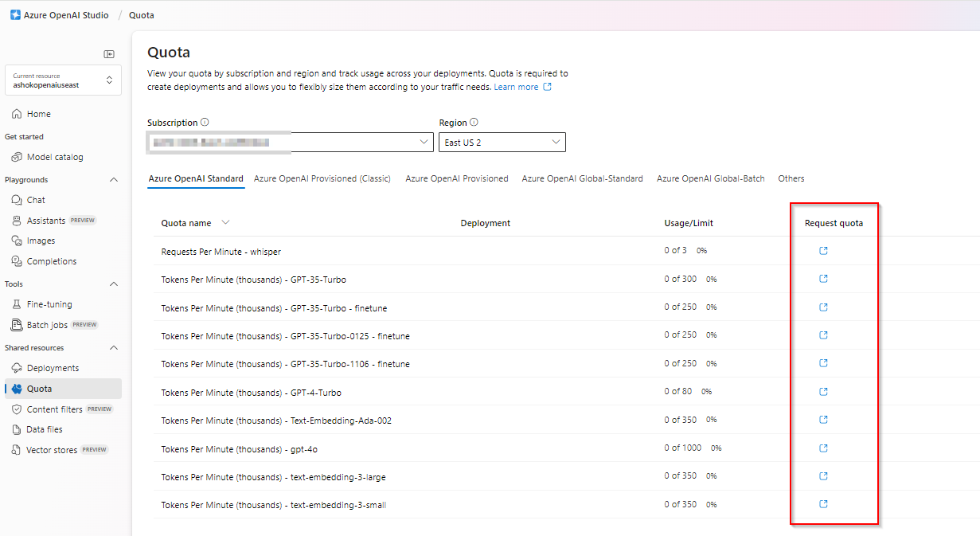Select 'Requests Per Minute - whisper' text
Image resolution: width=980 pixels, height=536 pixels.
point(221,252)
